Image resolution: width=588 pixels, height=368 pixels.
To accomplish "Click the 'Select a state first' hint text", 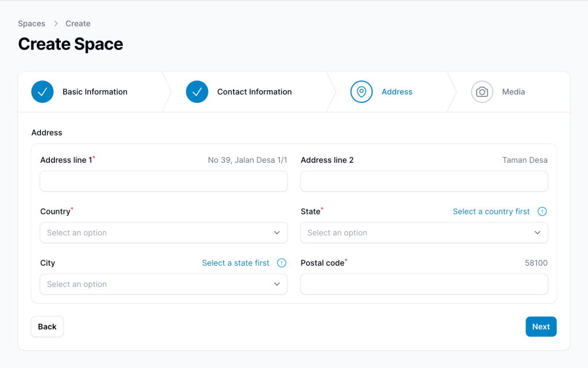I will [235, 263].
